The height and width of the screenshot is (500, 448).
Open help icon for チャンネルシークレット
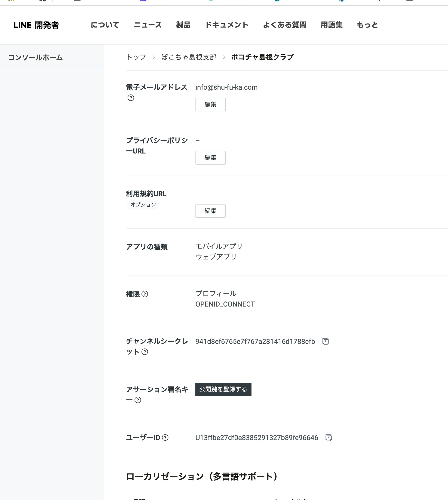(145, 352)
